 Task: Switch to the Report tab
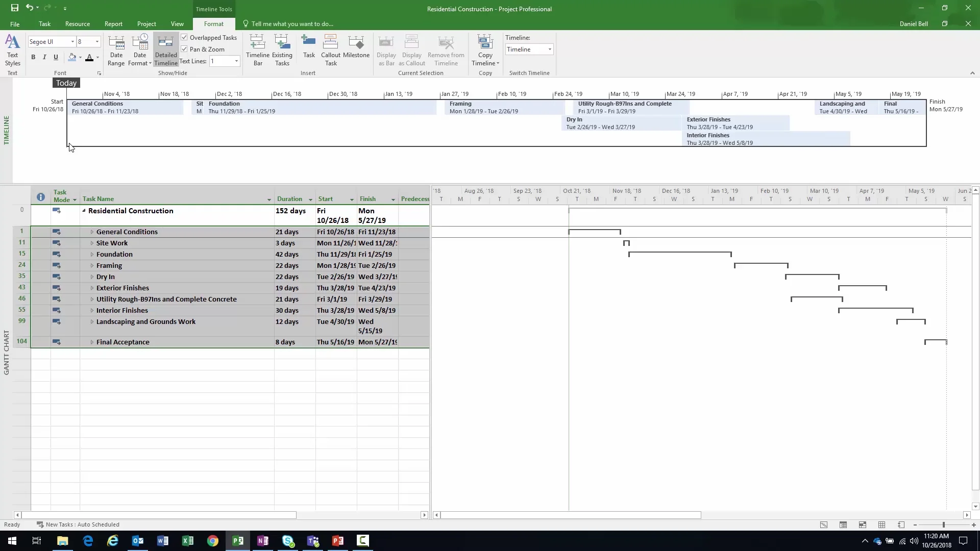(113, 24)
